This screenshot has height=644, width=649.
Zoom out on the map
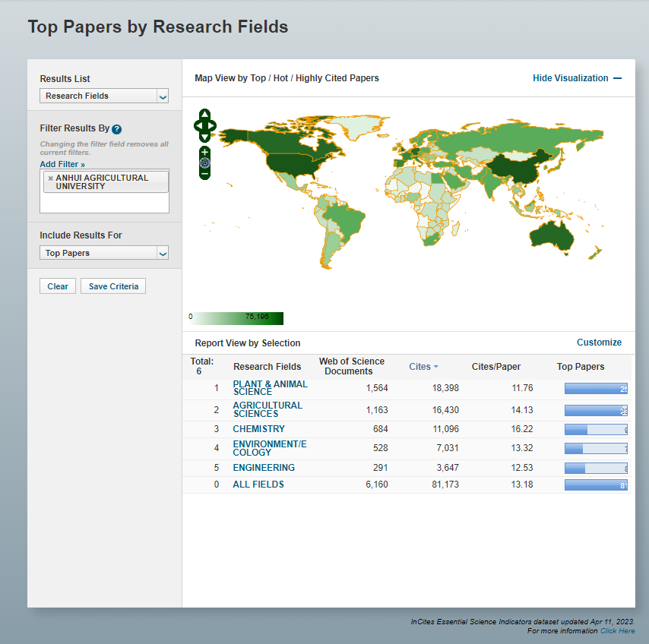click(x=205, y=174)
